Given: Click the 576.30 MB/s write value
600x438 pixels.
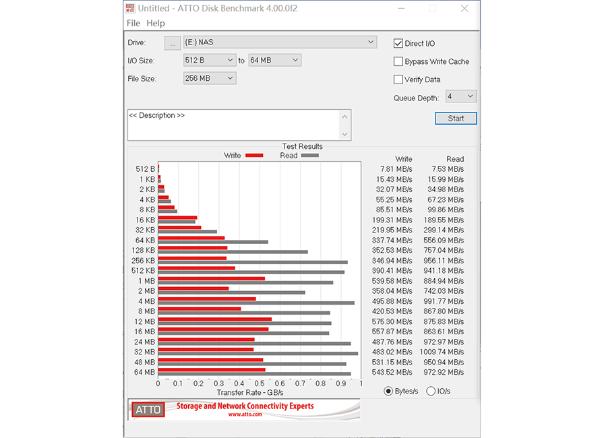Looking at the screenshot, I should click(x=392, y=321).
